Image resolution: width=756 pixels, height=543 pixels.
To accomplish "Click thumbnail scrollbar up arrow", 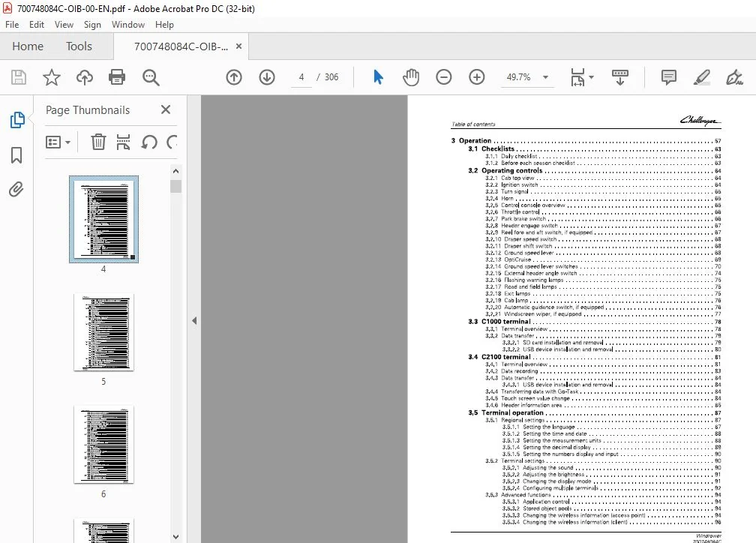I will (175, 171).
